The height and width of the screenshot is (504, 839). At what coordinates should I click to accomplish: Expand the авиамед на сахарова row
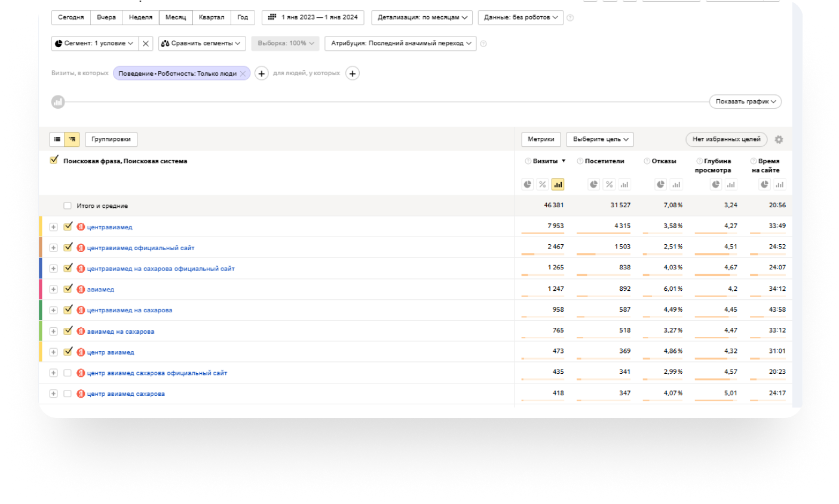click(x=53, y=331)
